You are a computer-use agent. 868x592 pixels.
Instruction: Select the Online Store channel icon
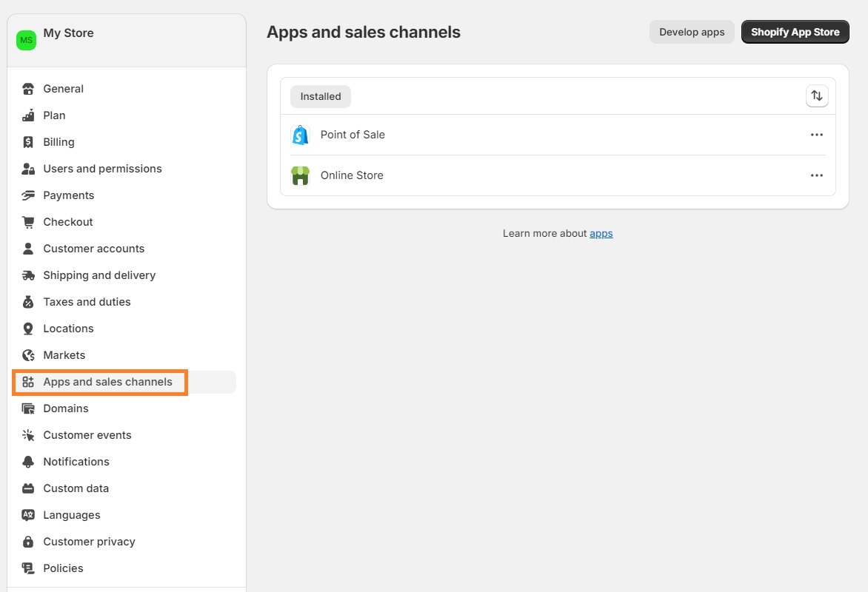pos(300,175)
